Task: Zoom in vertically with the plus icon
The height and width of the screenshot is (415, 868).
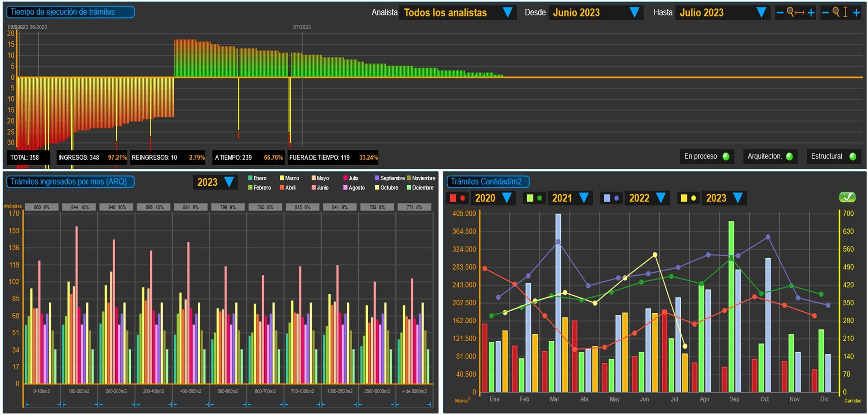Action: pyautogui.click(x=856, y=13)
